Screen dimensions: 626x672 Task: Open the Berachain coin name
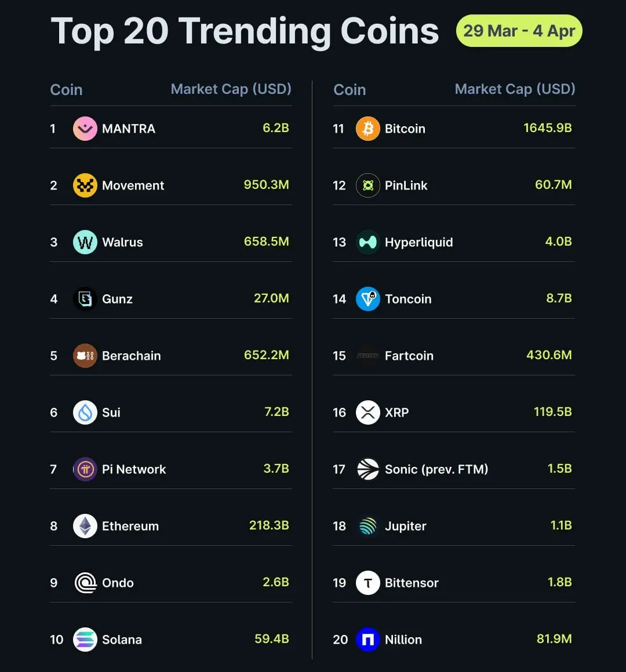click(x=131, y=356)
